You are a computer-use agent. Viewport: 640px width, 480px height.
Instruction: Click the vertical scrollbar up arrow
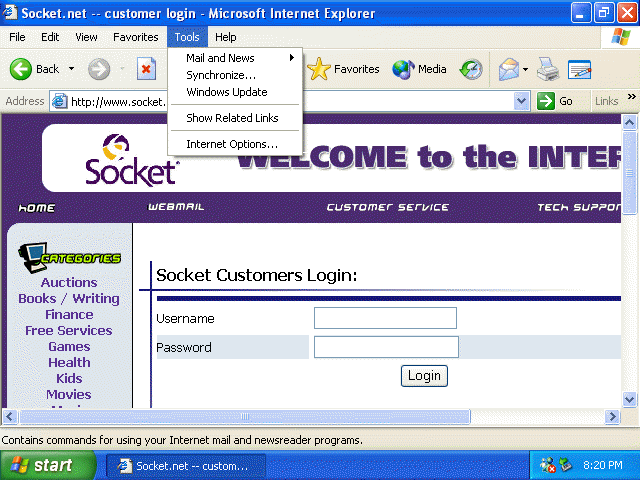(629, 122)
